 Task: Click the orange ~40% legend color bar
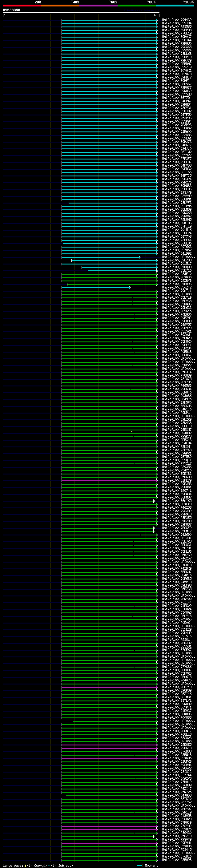pyautogui.click(x=60, y=6)
